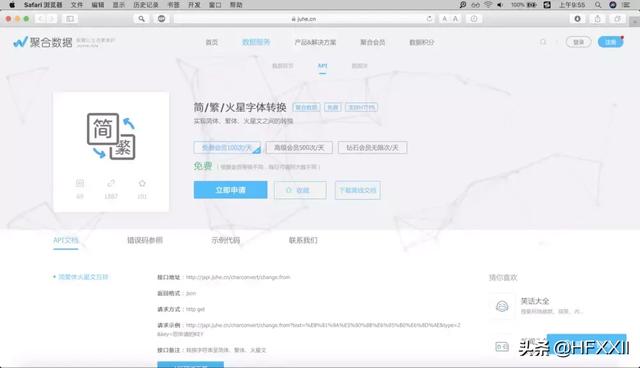Open the 开发 menu
The height and width of the screenshot is (368, 640).
194,5
